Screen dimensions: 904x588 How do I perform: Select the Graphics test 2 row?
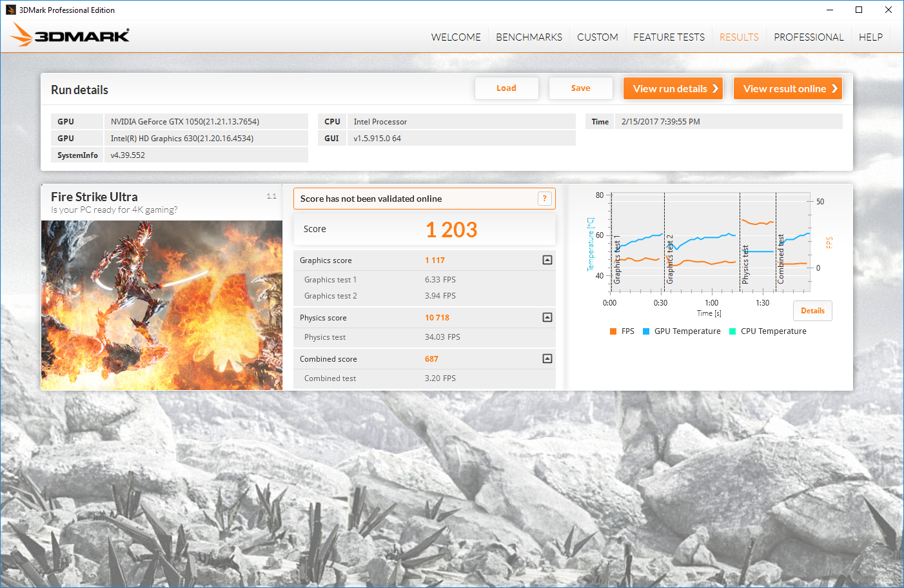(x=424, y=296)
